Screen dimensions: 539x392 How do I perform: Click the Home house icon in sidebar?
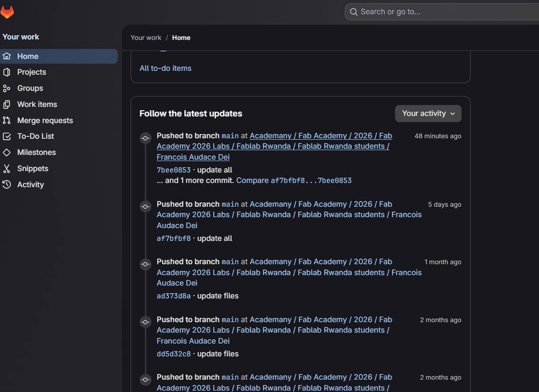[7, 56]
